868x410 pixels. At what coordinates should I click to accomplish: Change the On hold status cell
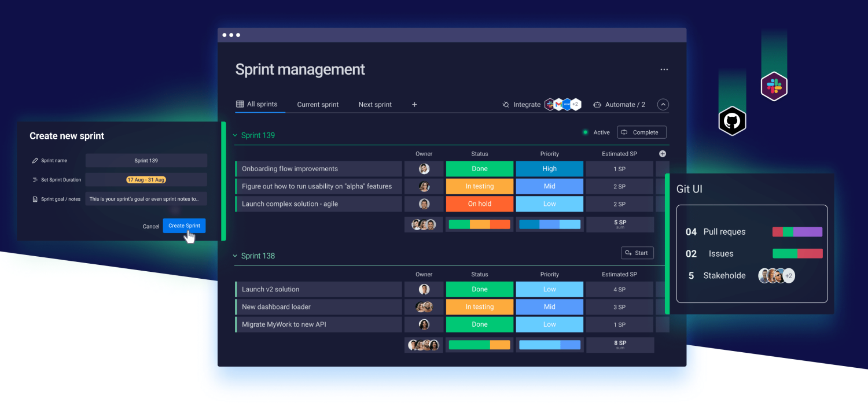[x=480, y=204]
